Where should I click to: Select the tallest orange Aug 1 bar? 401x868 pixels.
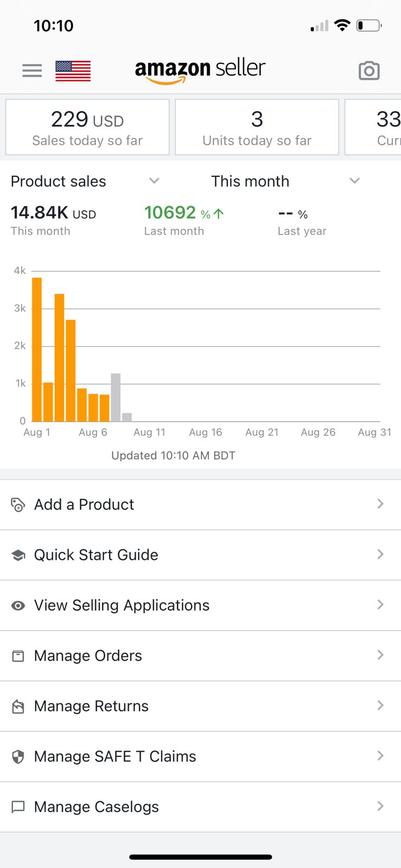(x=37, y=349)
